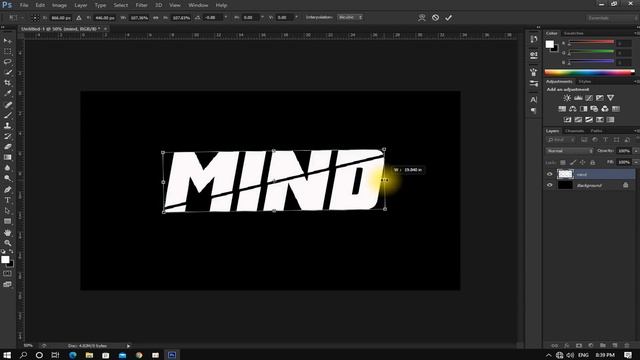Image resolution: width=640 pixels, height=360 pixels.
Task: Select the Path Selection tool
Action: coord(7,211)
